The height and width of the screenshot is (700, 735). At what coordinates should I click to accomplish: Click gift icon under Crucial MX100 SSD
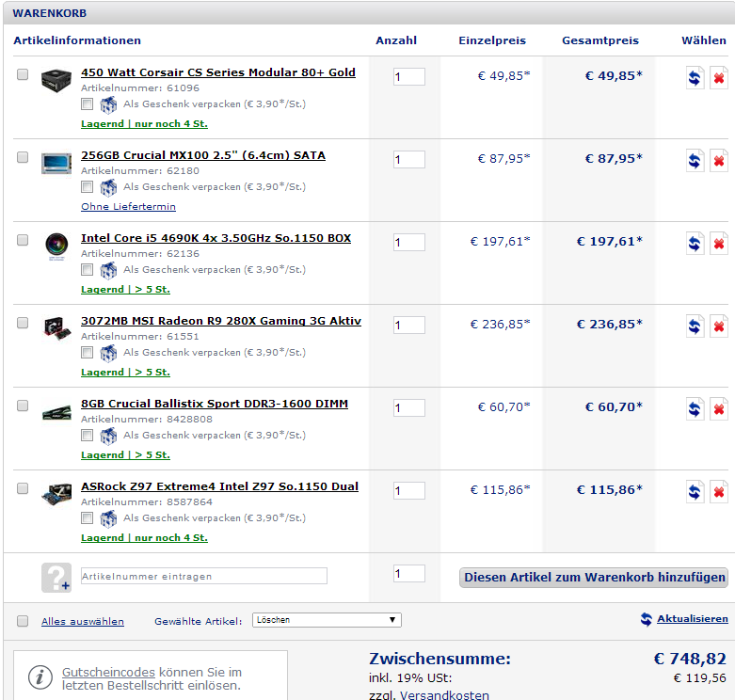(108, 187)
